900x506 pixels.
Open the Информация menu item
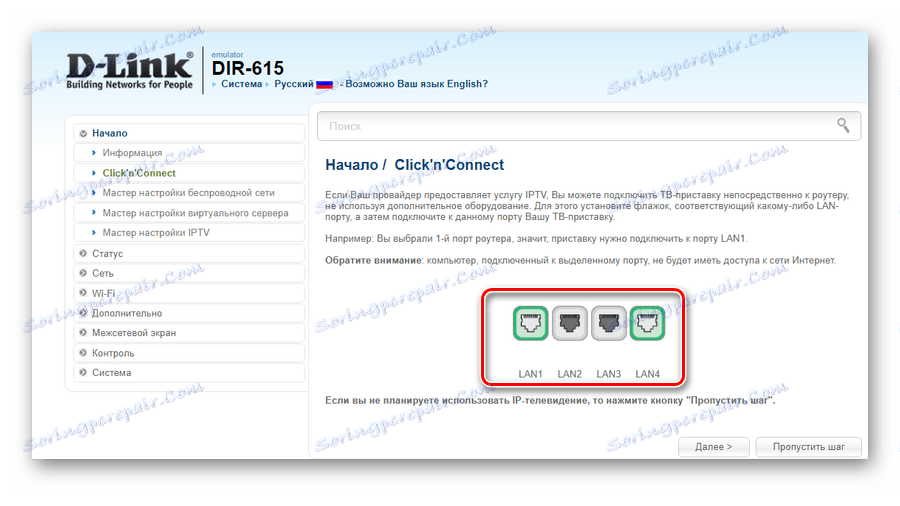coord(189,153)
